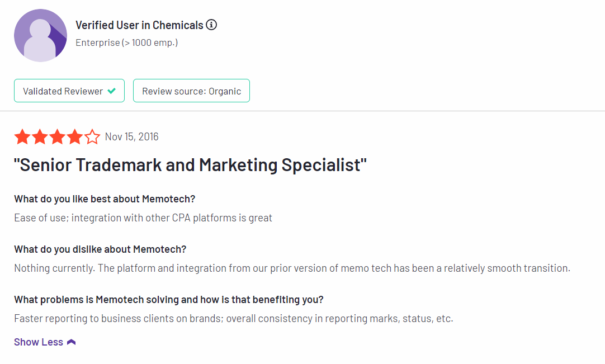Click the green checkmark in Validated Reviewer
605x364 pixels.
(x=111, y=91)
